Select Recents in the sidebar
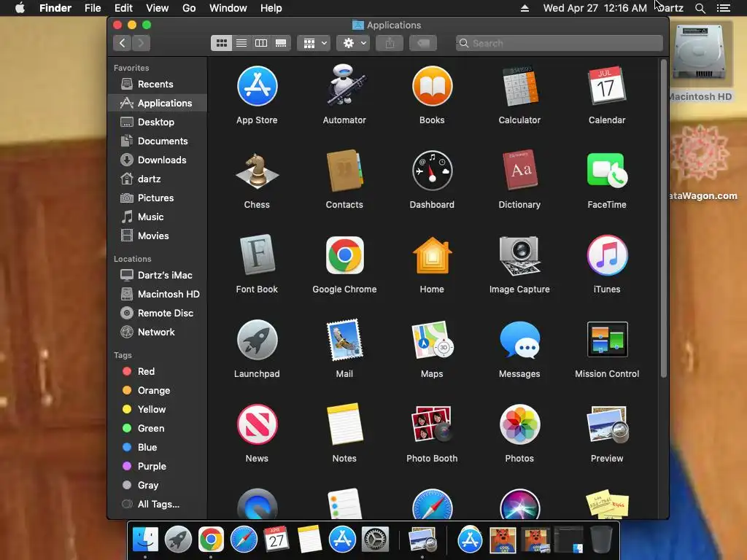Viewport: 747px width, 560px height. point(158,85)
